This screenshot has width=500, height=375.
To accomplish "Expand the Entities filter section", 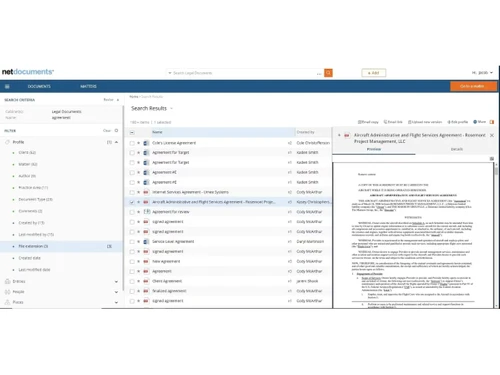I will tap(116, 282).
